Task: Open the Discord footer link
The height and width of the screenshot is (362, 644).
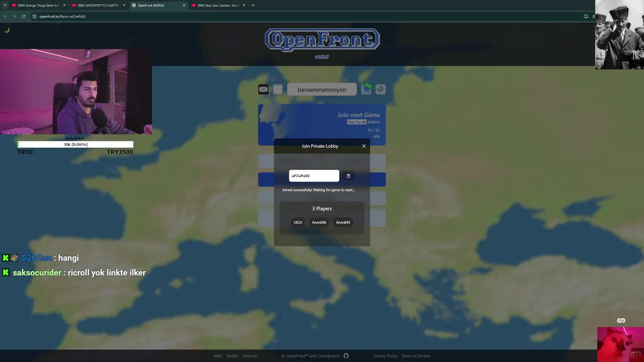Action: [x=250, y=356]
